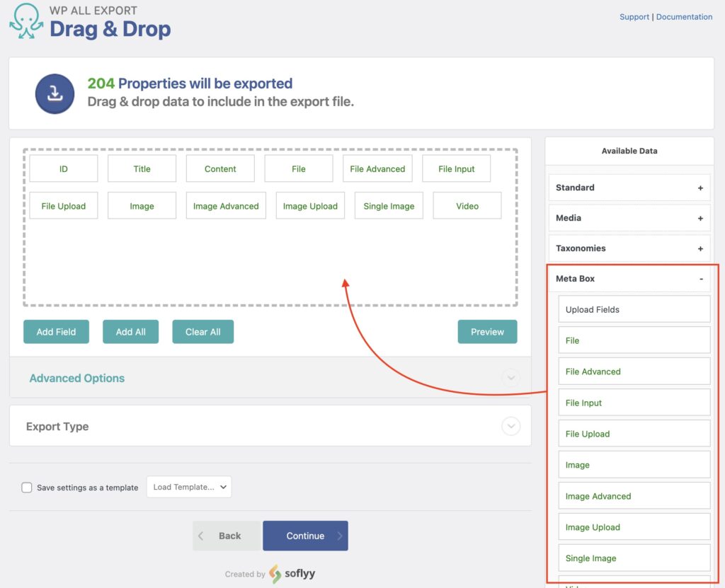Open the Support link

[634, 16]
